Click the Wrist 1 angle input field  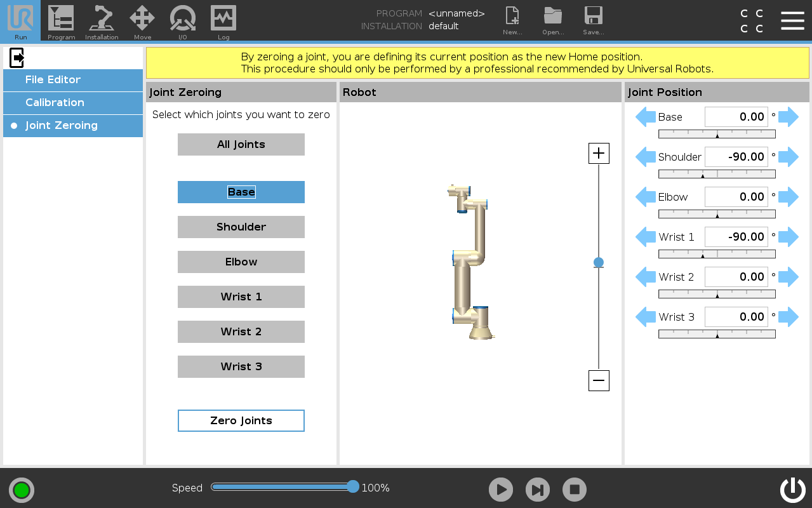736,237
